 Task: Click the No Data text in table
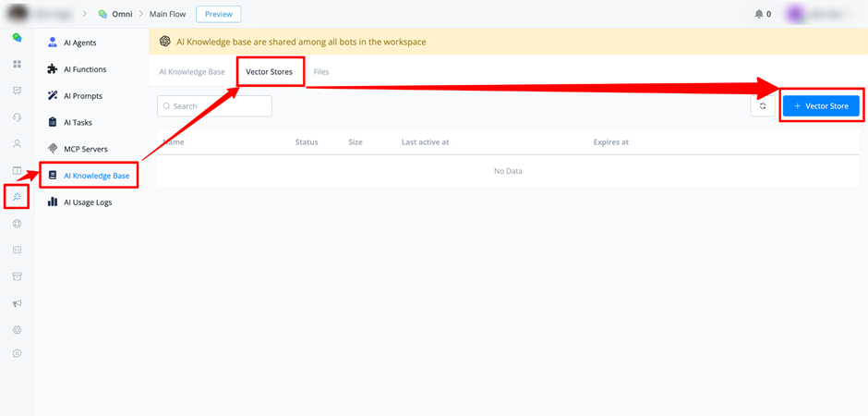tap(508, 171)
